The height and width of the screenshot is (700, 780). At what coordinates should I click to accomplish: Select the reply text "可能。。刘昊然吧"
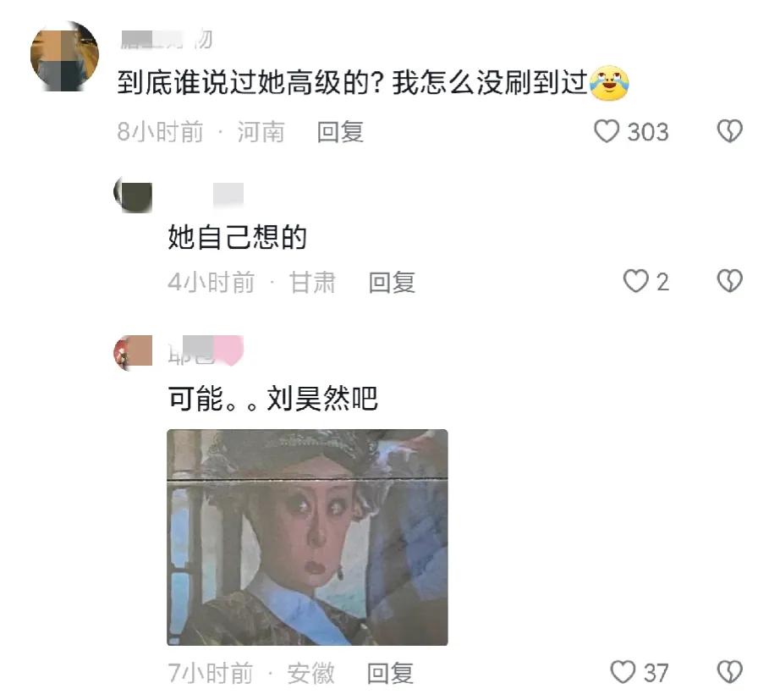click(272, 399)
